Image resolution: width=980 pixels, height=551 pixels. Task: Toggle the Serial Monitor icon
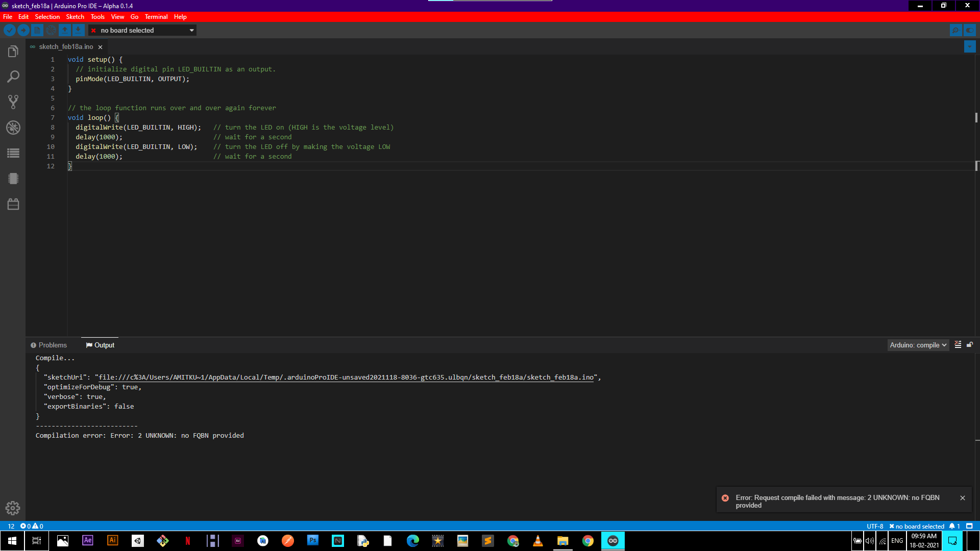(x=955, y=30)
